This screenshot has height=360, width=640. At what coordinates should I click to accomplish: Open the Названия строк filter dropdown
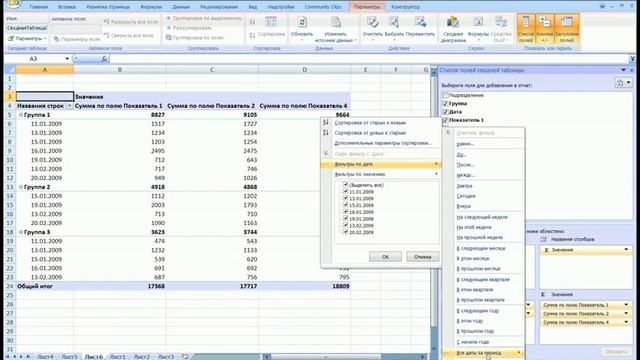coord(69,106)
